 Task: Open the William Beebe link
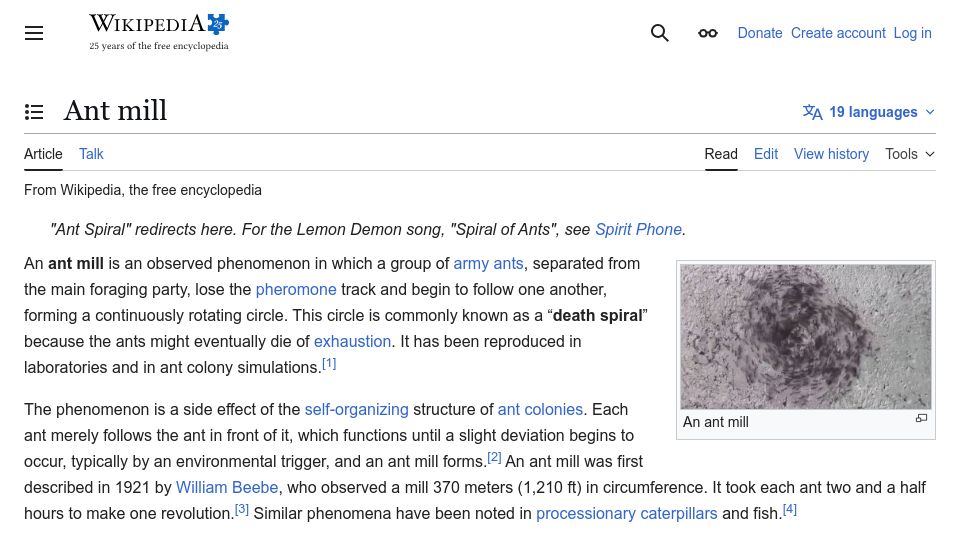tap(227, 487)
